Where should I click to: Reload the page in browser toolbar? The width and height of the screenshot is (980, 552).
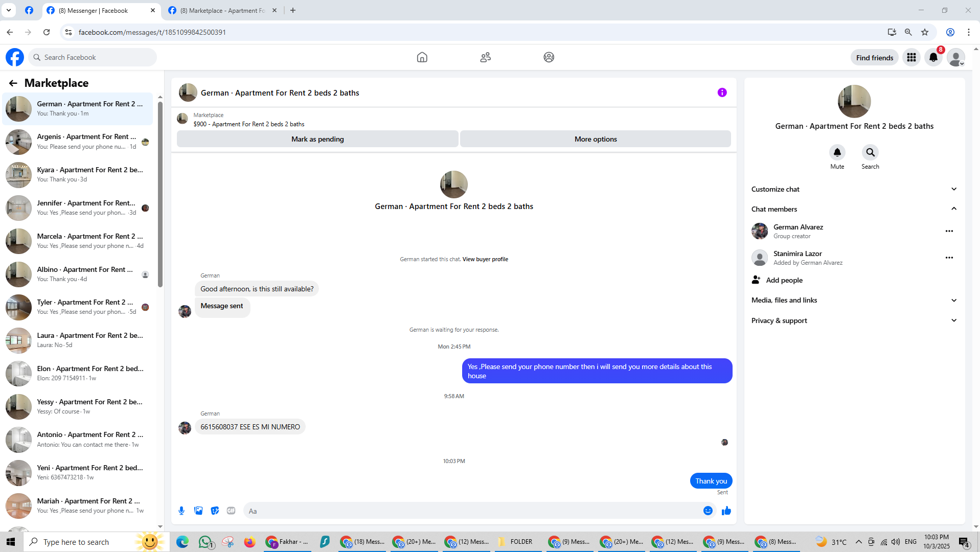point(47,32)
